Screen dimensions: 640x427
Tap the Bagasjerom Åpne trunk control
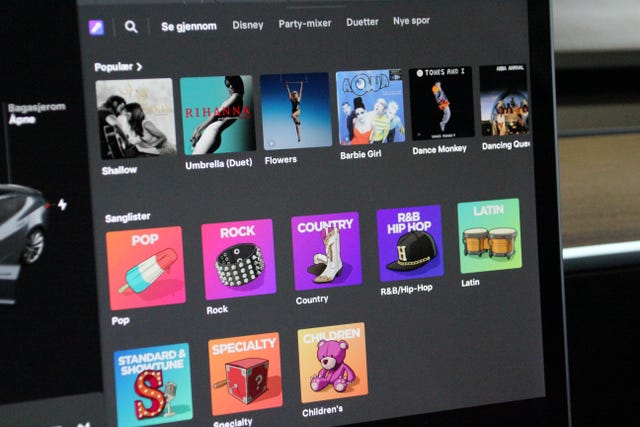(x=37, y=113)
